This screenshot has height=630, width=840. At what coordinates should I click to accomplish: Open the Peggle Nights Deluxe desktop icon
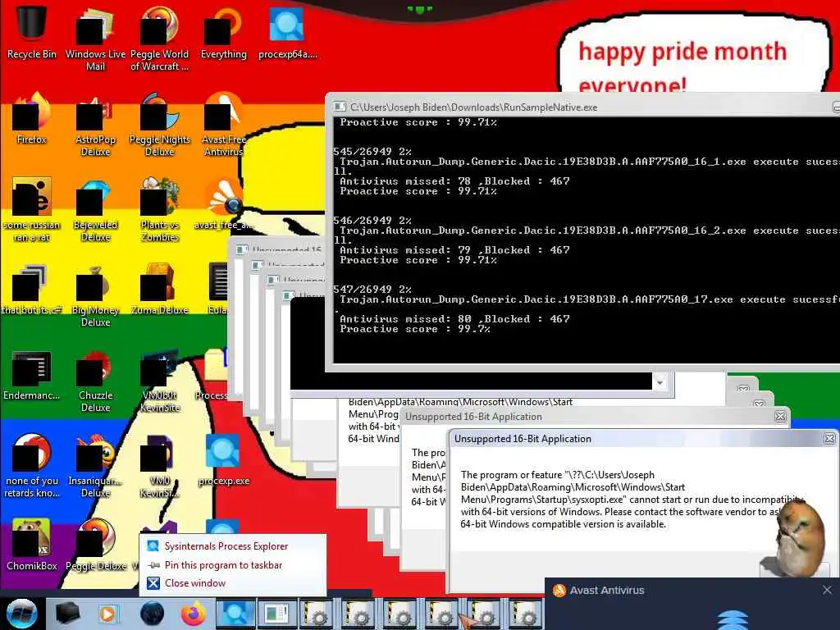(159, 125)
